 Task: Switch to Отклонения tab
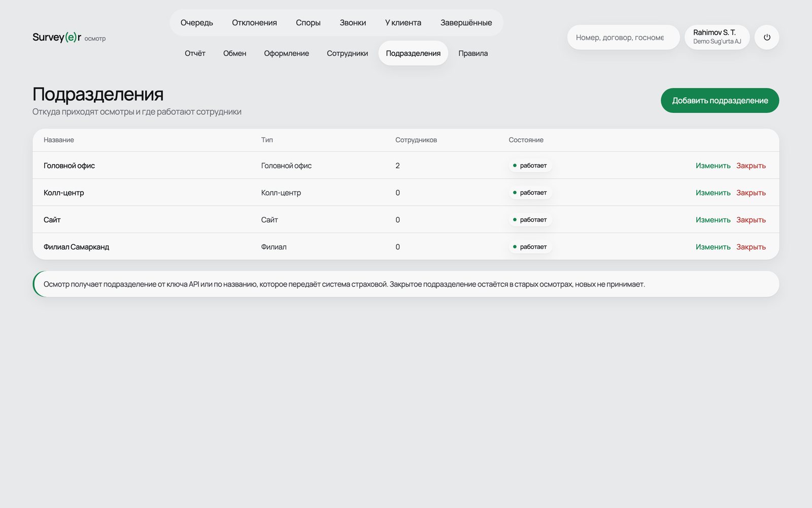tap(254, 22)
